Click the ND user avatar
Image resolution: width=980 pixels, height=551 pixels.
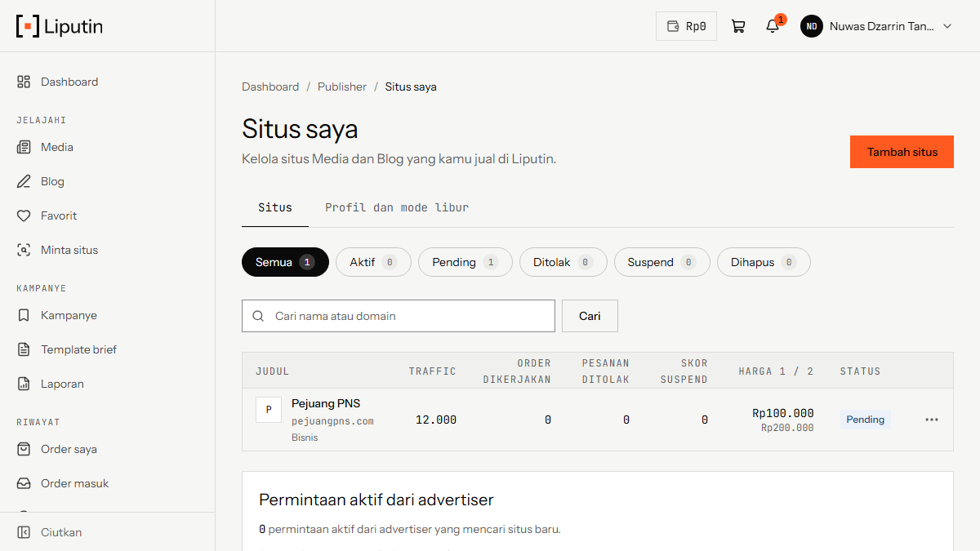pyautogui.click(x=812, y=26)
